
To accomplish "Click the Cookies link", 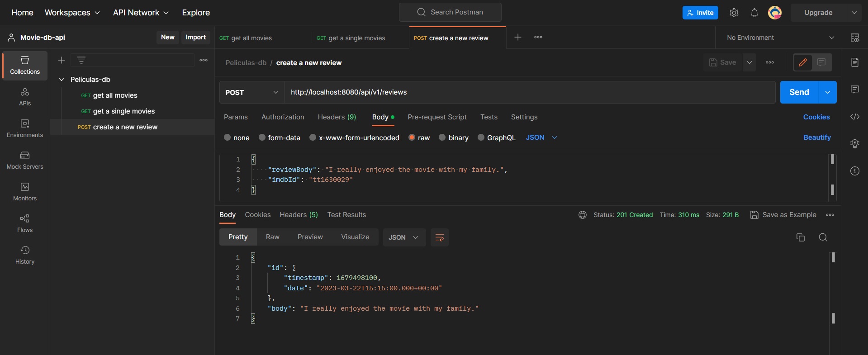I will (x=816, y=117).
